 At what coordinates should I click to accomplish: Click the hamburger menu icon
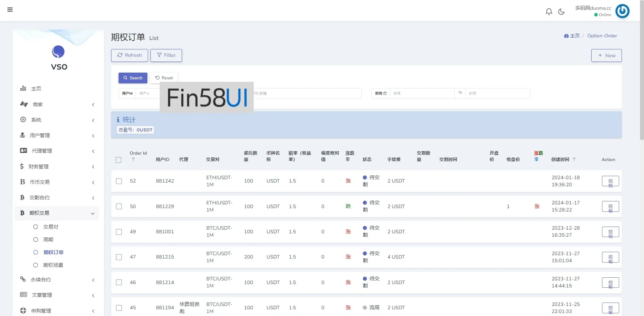click(10, 10)
